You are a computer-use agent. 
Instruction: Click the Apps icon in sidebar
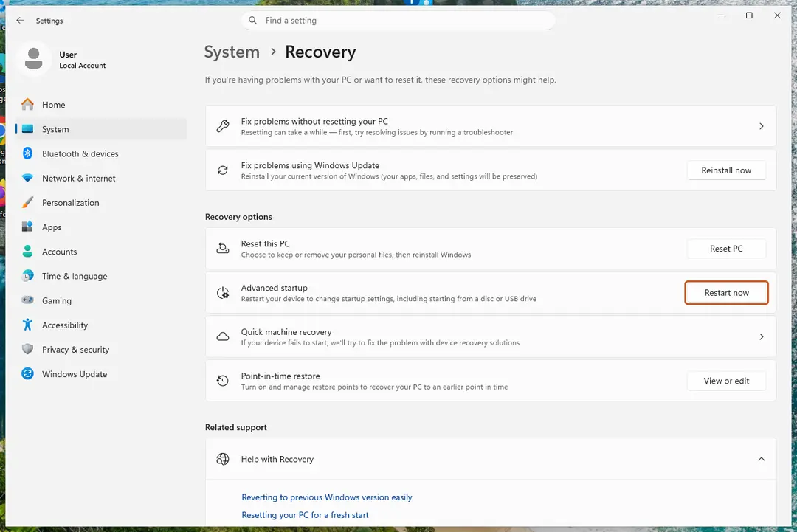(27, 227)
